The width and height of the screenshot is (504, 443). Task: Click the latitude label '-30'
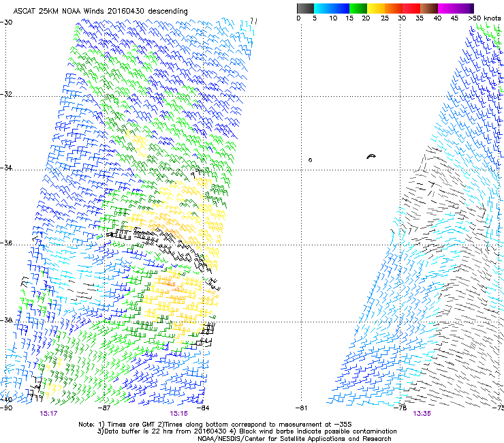(x=6, y=22)
